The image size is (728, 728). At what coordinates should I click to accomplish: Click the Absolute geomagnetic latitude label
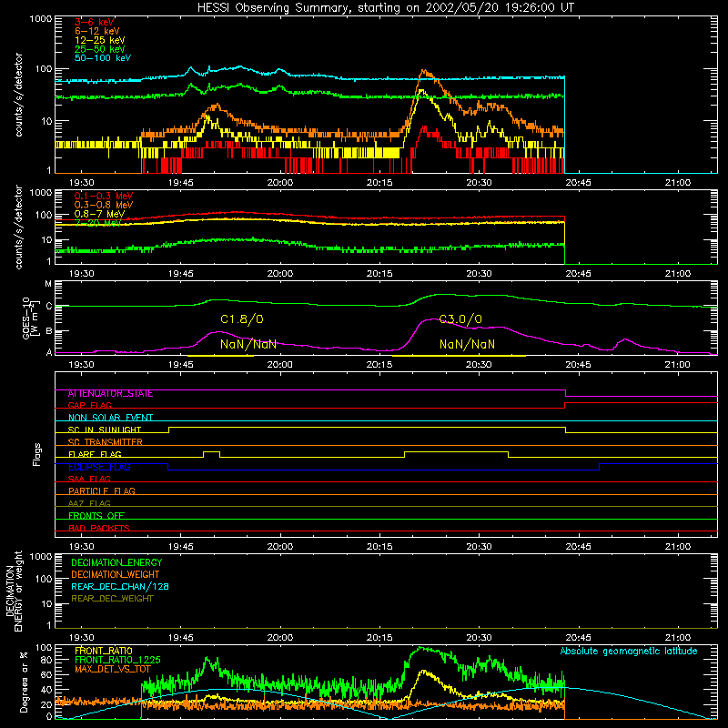[x=629, y=652]
